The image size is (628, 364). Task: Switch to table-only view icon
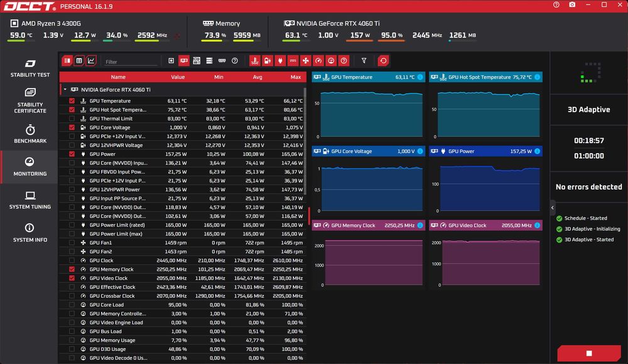point(79,61)
